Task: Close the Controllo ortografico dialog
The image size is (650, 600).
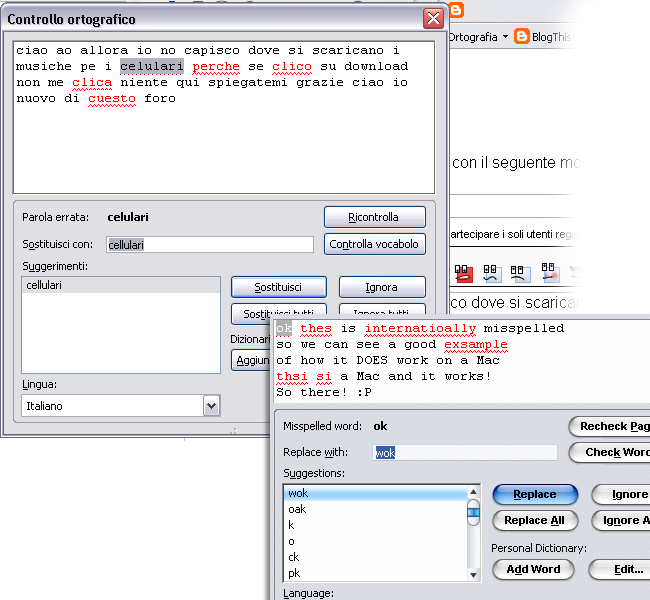Action: click(x=433, y=19)
